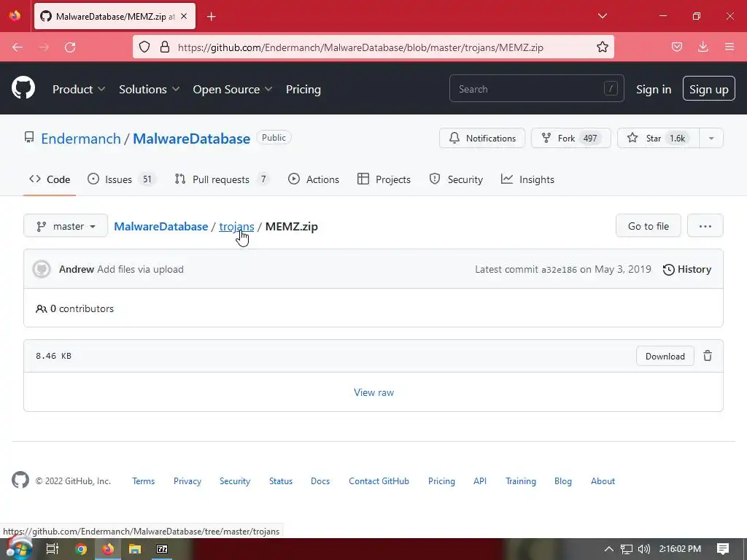Click the padlock site security icon
This screenshot has width=747, height=560.
[x=165, y=47]
